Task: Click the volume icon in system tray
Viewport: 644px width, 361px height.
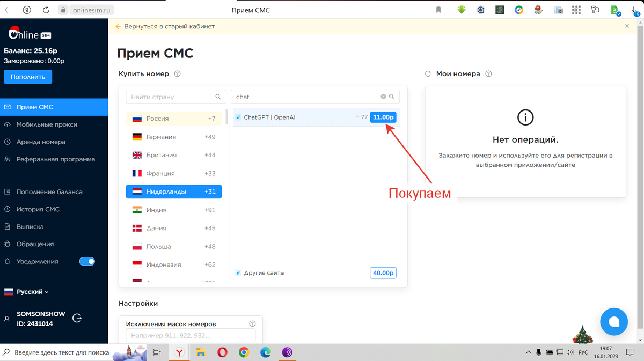Action: pos(570,352)
